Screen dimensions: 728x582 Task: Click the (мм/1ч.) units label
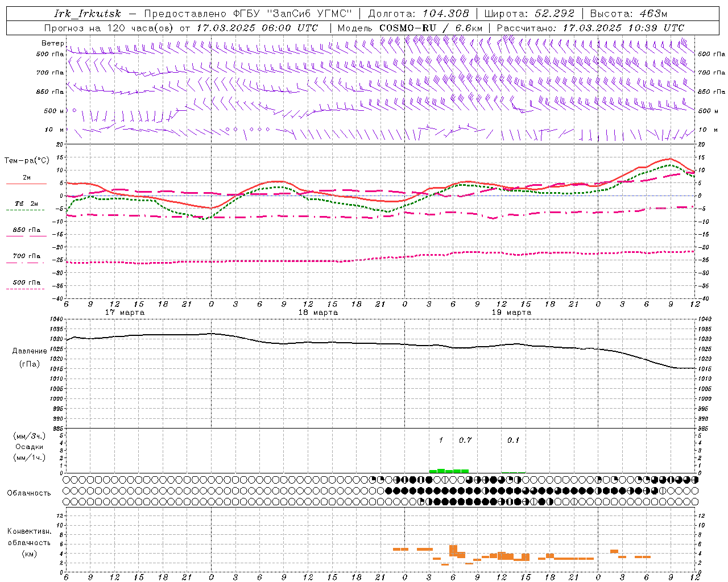pyautogui.click(x=30, y=458)
